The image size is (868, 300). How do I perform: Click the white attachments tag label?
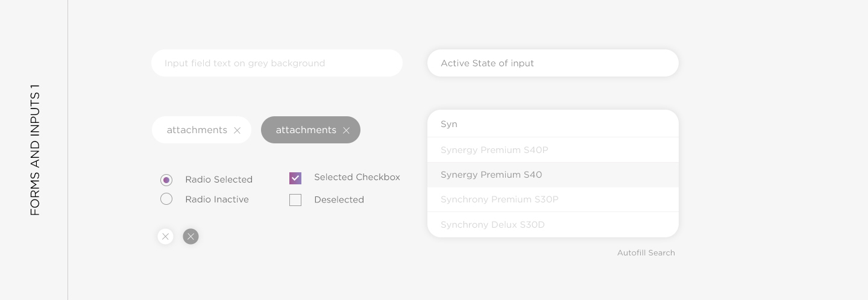pyautogui.click(x=197, y=130)
